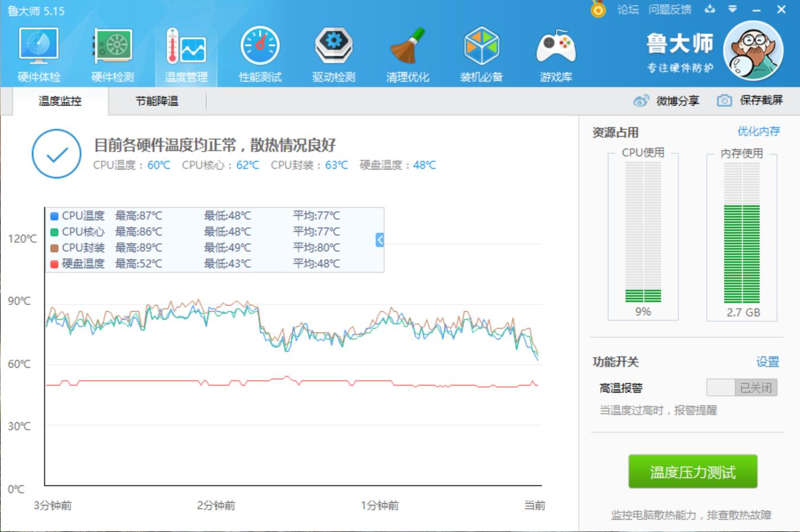
Task: Select 温度管理 temperature management
Action: click(186, 55)
